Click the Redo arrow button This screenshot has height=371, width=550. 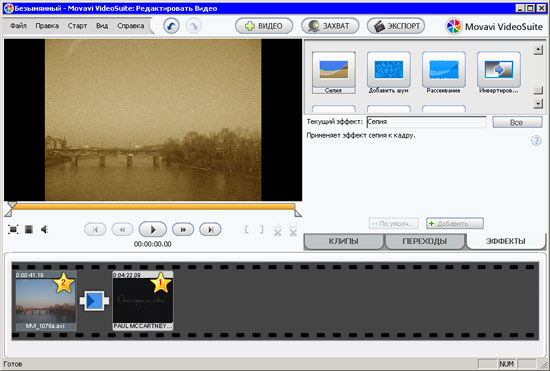pos(194,26)
